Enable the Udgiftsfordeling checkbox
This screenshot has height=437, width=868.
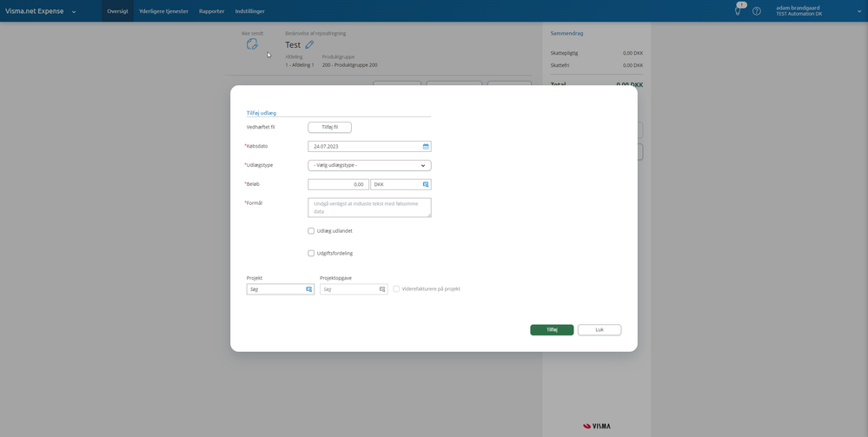click(x=311, y=253)
